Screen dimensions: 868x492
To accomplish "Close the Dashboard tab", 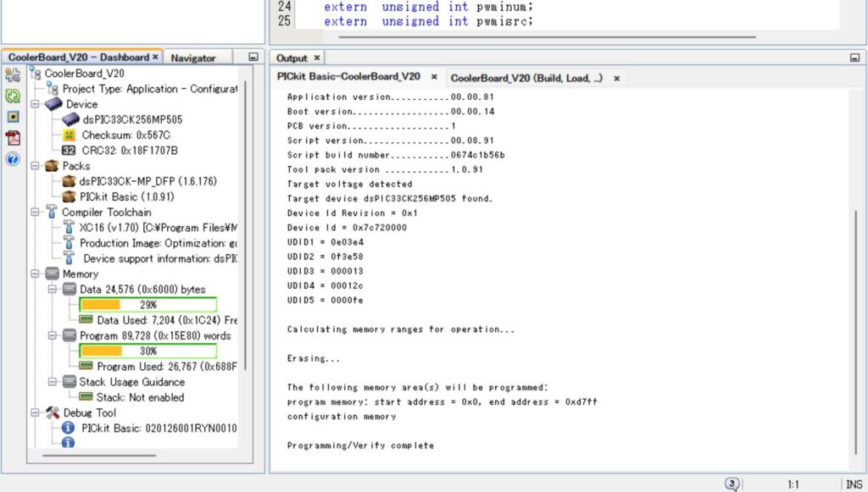I will pyautogui.click(x=156, y=57).
